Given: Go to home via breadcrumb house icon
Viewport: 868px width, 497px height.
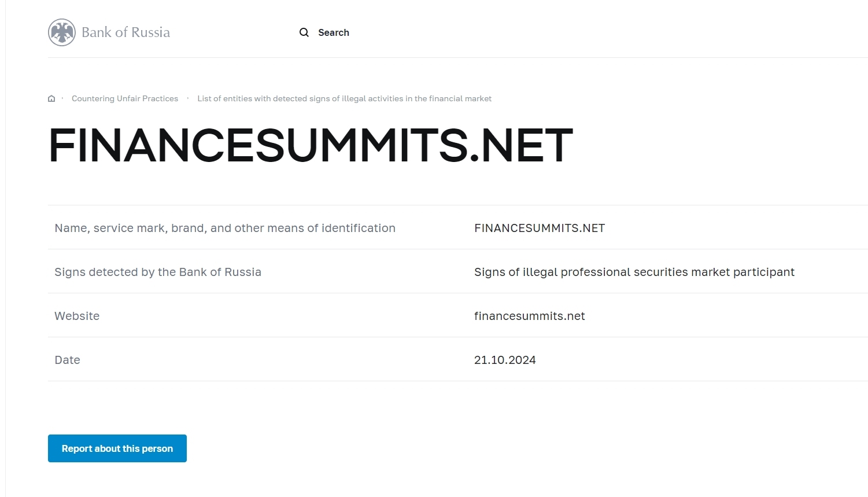Looking at the screenshot, I should tap(51, 98).
